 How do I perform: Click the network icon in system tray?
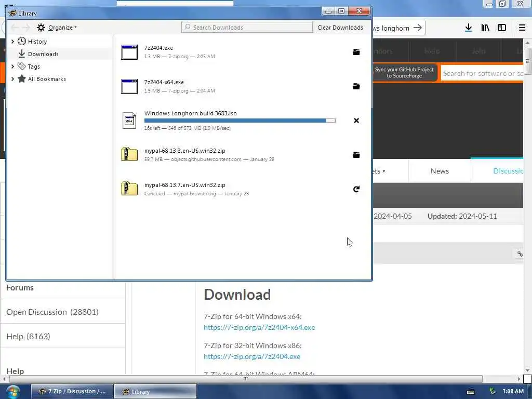tap(493, 391)
